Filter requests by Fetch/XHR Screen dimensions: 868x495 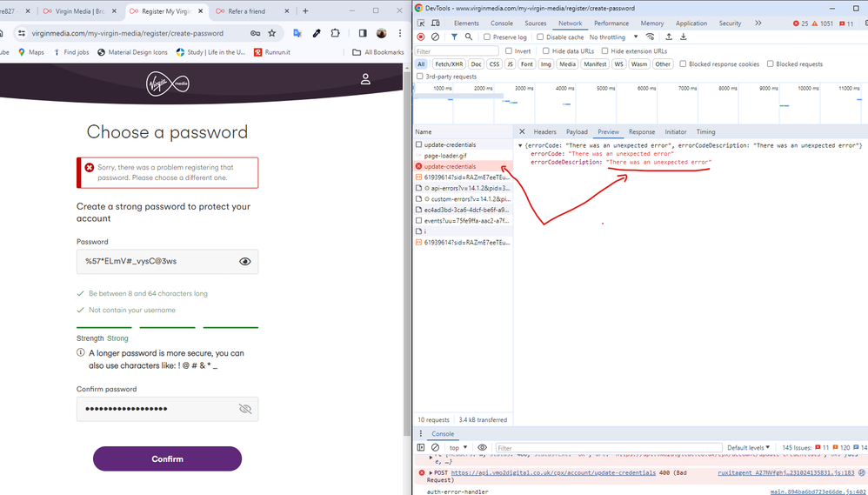pos(449,64)
